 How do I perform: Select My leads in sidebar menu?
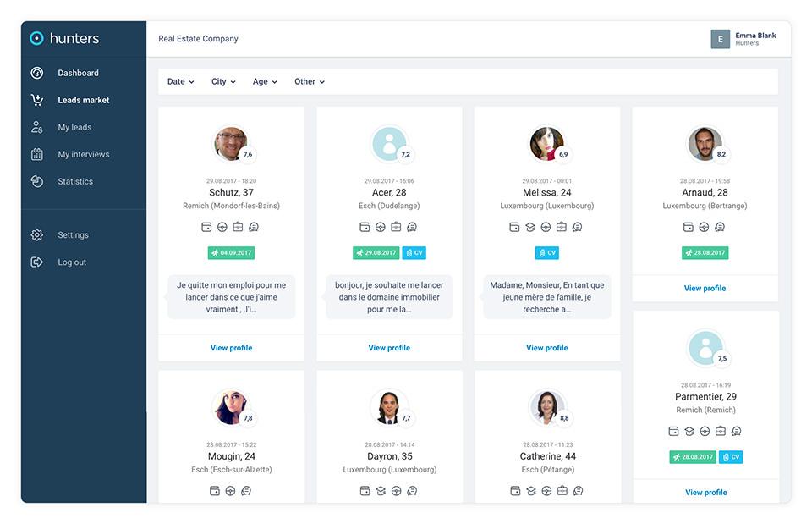(x=74, y=127)
